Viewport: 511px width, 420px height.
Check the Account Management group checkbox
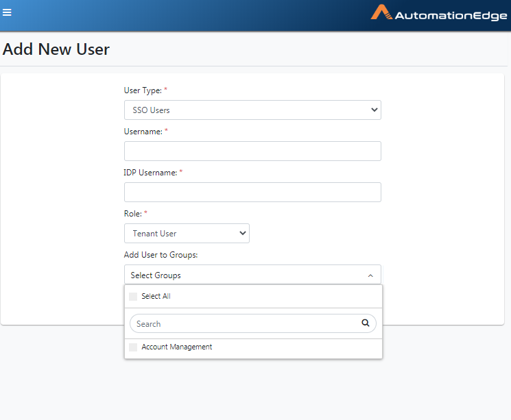point(133,347)
